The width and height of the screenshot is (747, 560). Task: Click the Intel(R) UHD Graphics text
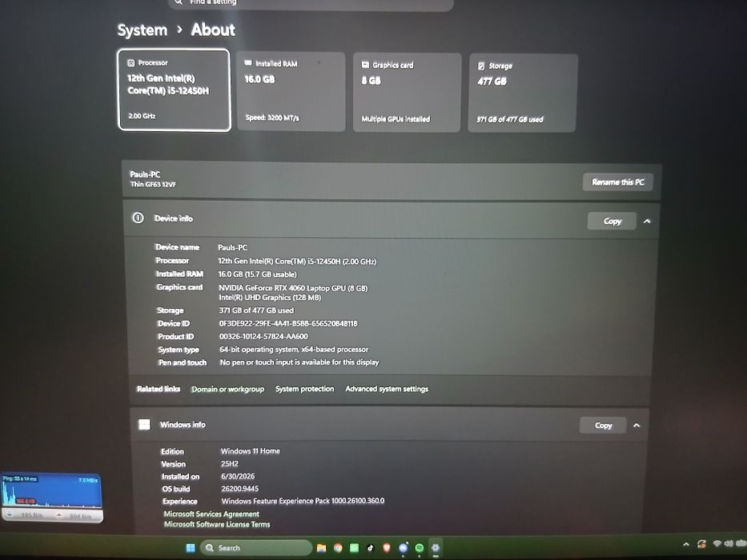click(270, 297)
